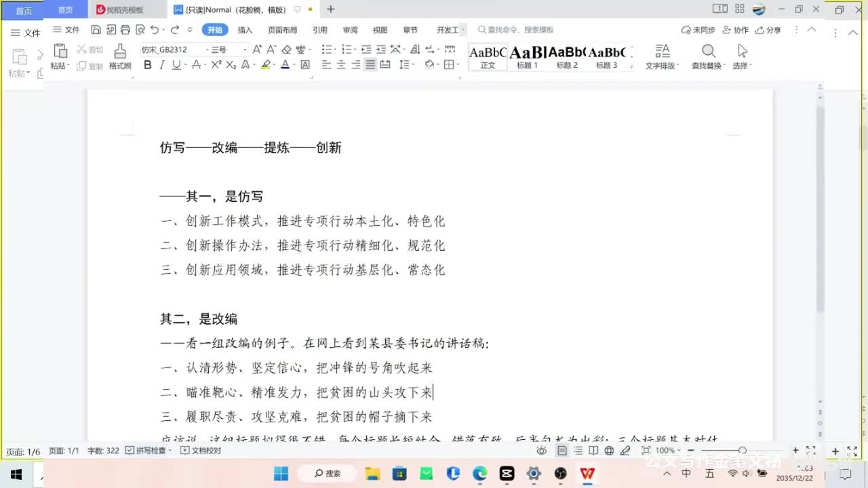868x488 pixels.
Task: Decrease paragraph indent
Action: point(366,49)
